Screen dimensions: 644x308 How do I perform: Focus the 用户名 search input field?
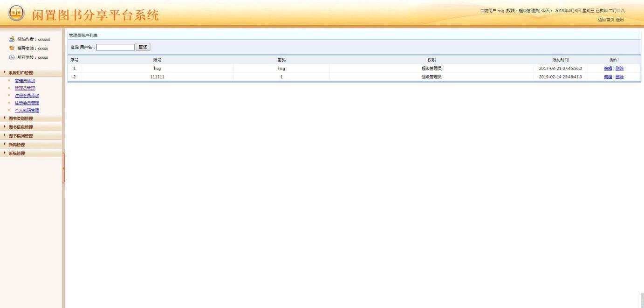116,47
